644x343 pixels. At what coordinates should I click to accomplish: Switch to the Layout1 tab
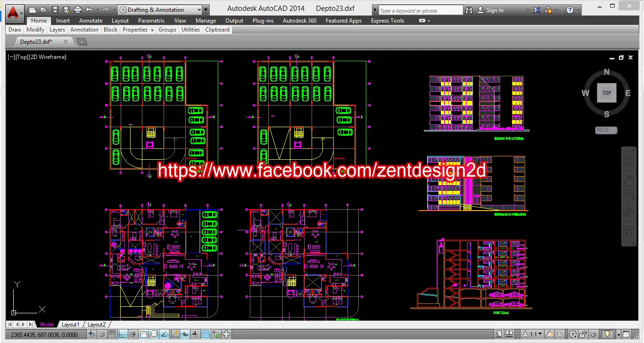(x=71, y=325)
